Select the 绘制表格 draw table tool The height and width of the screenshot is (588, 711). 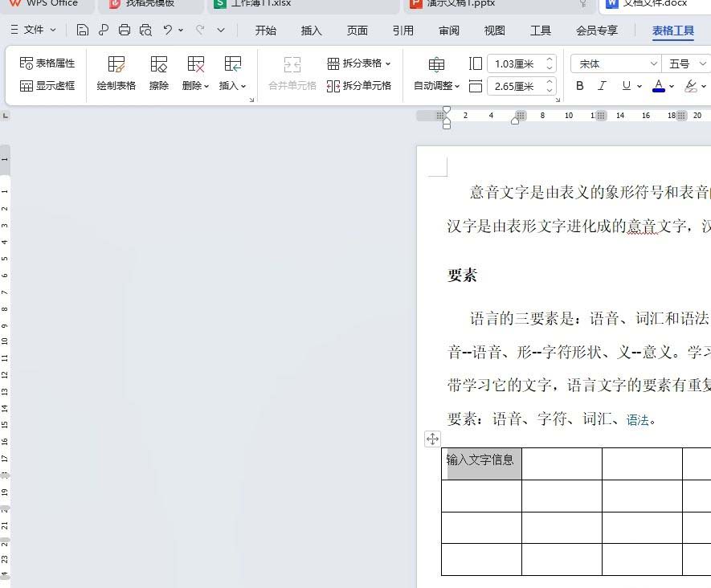click(116, 73)
